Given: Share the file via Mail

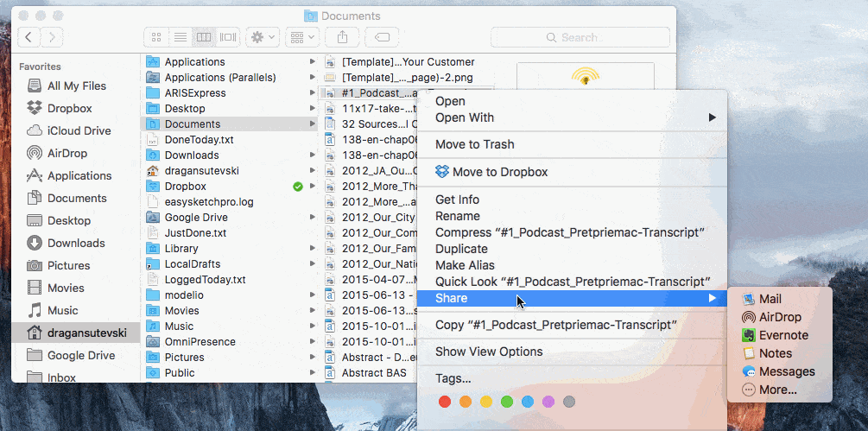Looking at the screenshot, I should click(770, 299).
